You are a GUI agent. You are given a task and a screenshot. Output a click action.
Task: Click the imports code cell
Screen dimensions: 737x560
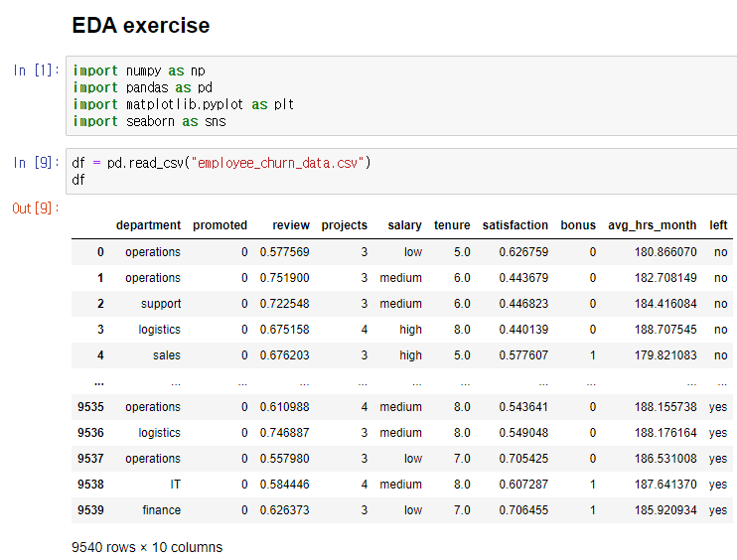tap(401, 96)
